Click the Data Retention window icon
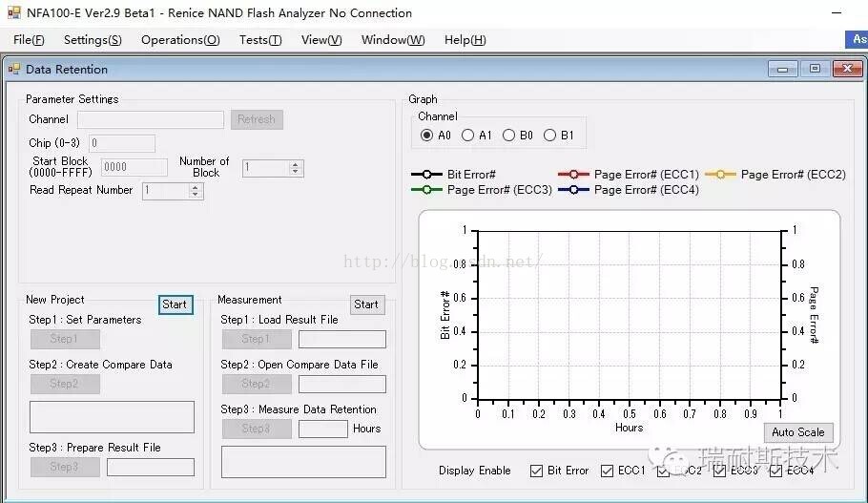 click(14, 70)
